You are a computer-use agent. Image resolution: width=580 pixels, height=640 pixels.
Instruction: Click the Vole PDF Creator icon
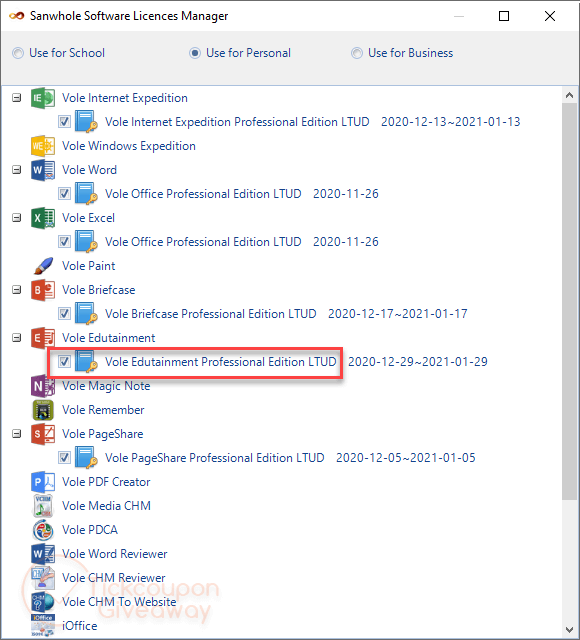[43, 482]
